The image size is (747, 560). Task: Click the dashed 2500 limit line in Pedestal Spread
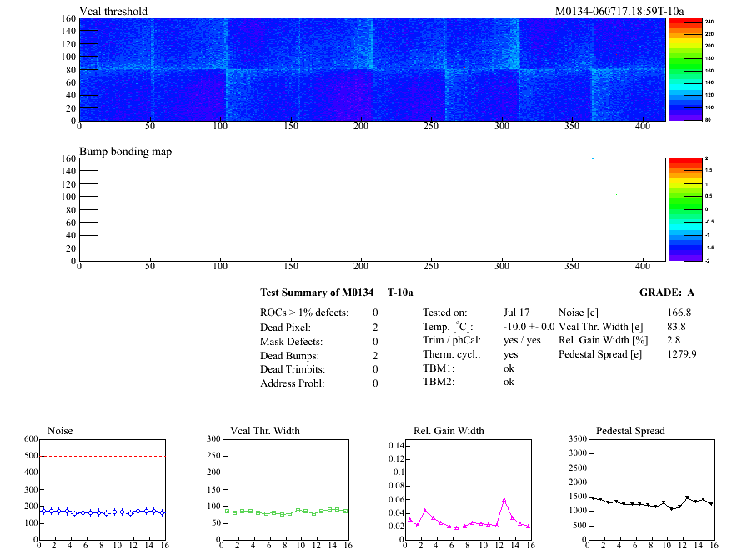(x=651, y=467)
